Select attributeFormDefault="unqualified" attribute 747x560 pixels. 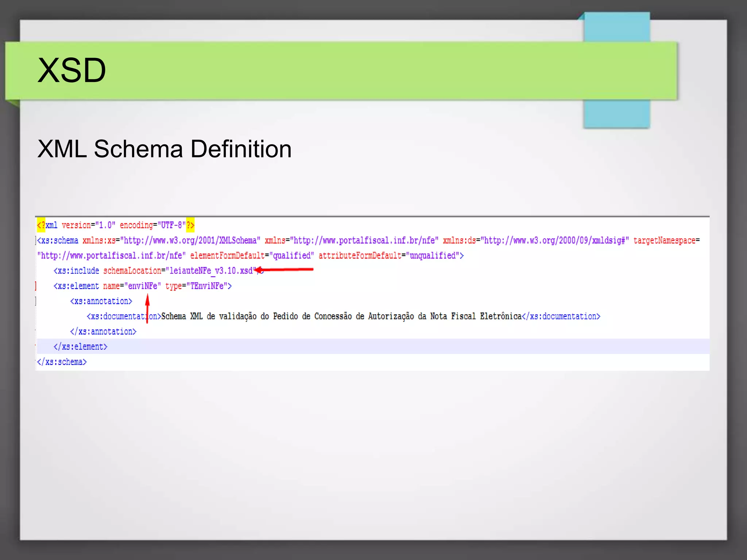pos(389,256)
